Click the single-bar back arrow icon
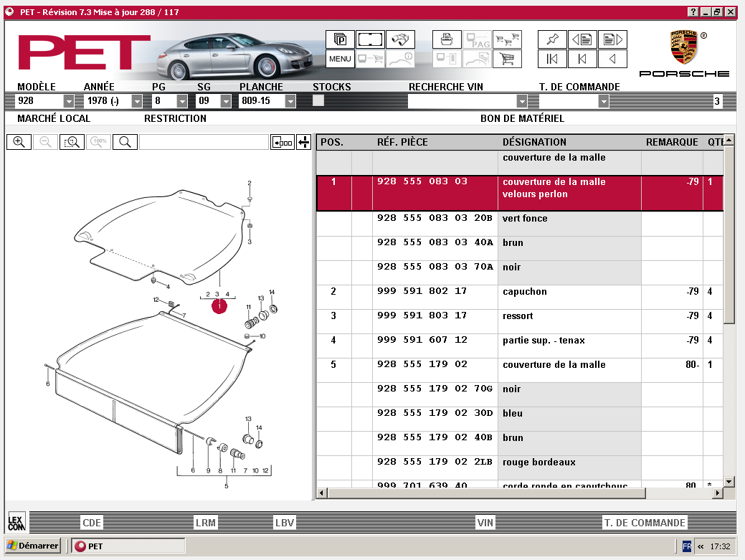 [582, 59]
